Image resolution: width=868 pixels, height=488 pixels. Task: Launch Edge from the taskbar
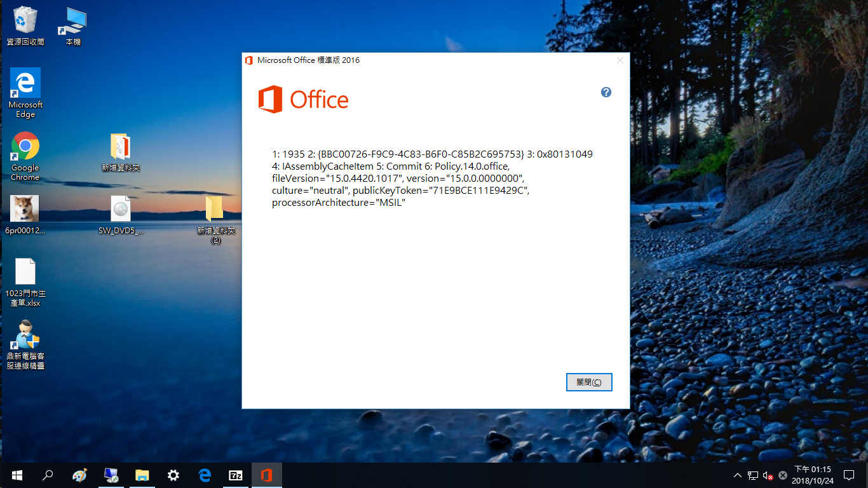click(x=205, y=475)
